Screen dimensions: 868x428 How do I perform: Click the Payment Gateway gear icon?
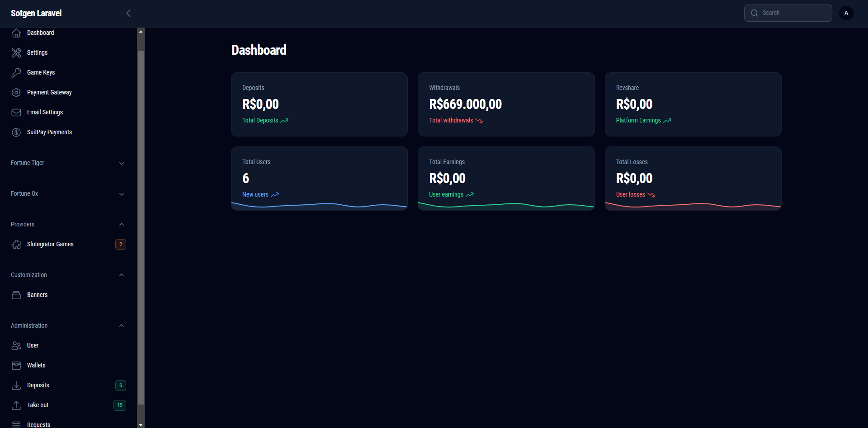coord(16,93)
